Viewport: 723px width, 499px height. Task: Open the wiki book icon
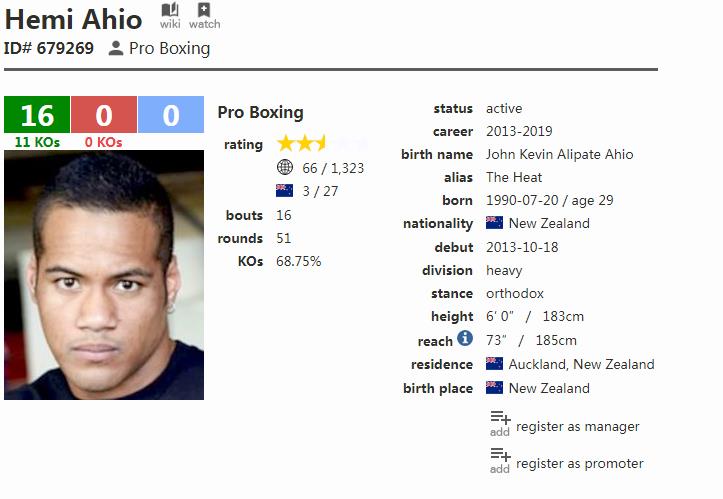coord(170,10)
